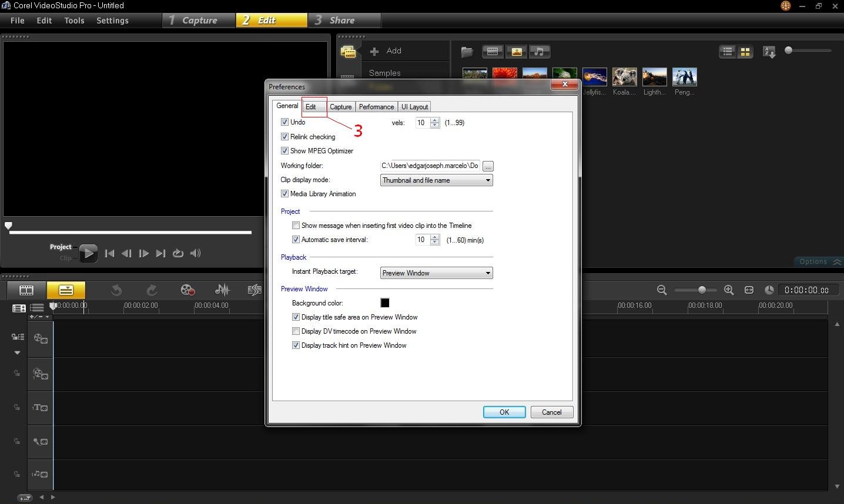Image resolution: width=844 pixels, height=504 pixels.
Task: Open the Instant Playback target dropdown
Action: click(436, 273)
